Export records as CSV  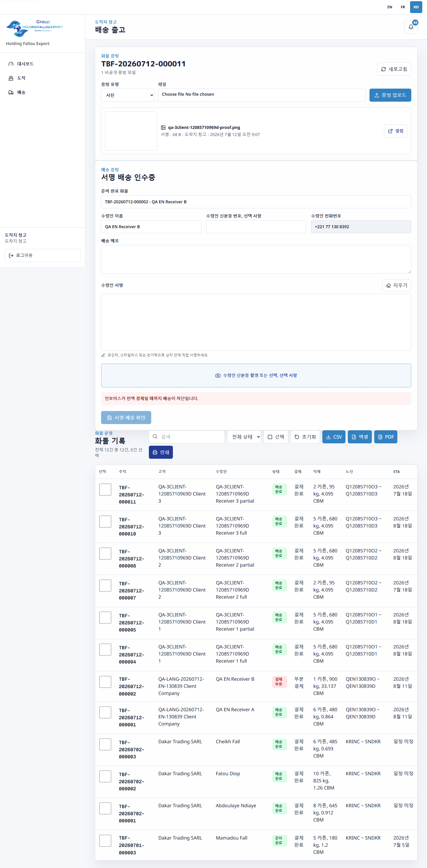click(334, 437)
